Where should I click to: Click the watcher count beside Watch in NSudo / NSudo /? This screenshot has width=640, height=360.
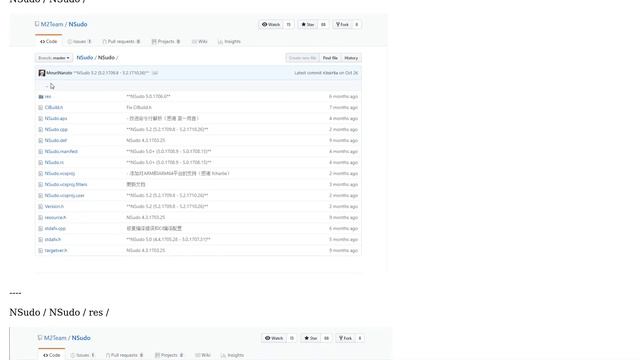tap(289, 24)
